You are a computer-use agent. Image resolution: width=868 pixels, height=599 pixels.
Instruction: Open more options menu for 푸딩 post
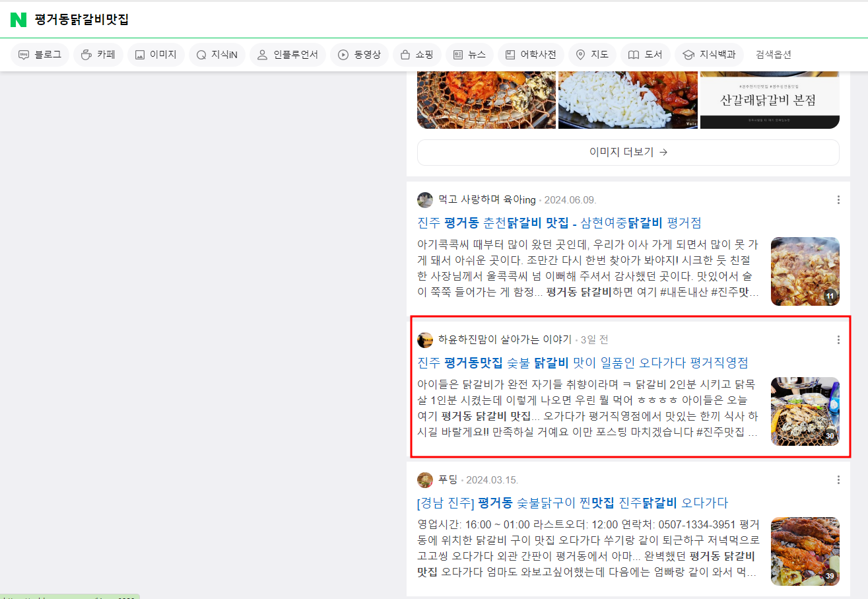(838, 480)
